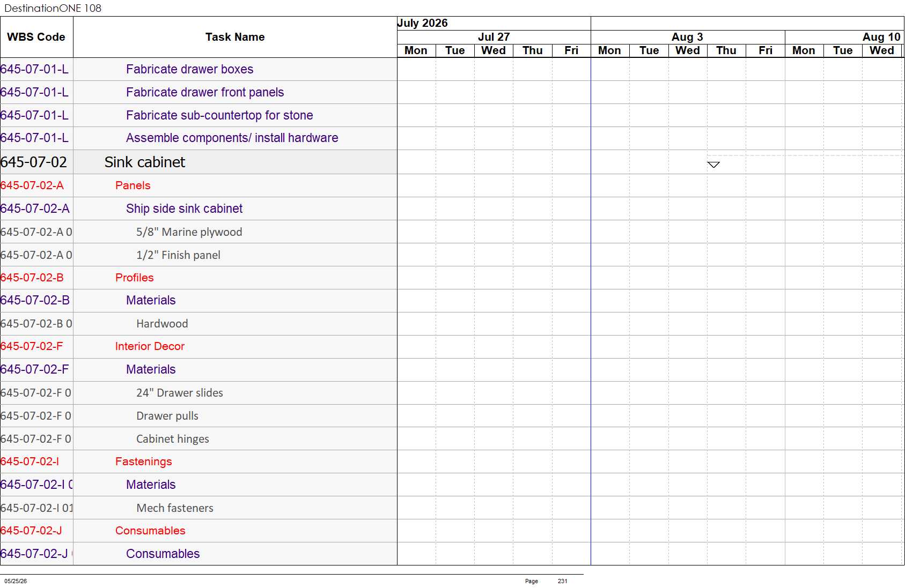The height and width of the screenshot is (588, 905).
Task: Click the 5/8" Marine plywood item
Action: pyautogui.click(x=189, y=232)
